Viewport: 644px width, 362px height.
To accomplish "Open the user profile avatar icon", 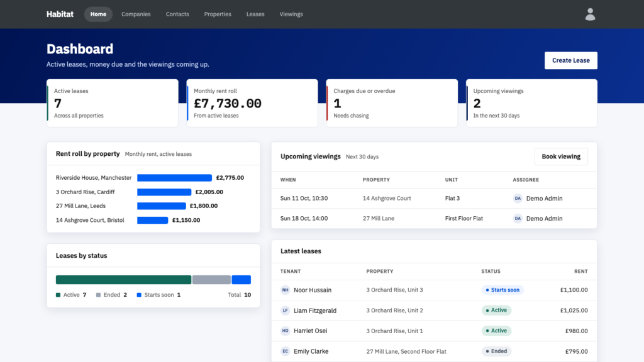I will pyautogui.click(x=590, y=14).
